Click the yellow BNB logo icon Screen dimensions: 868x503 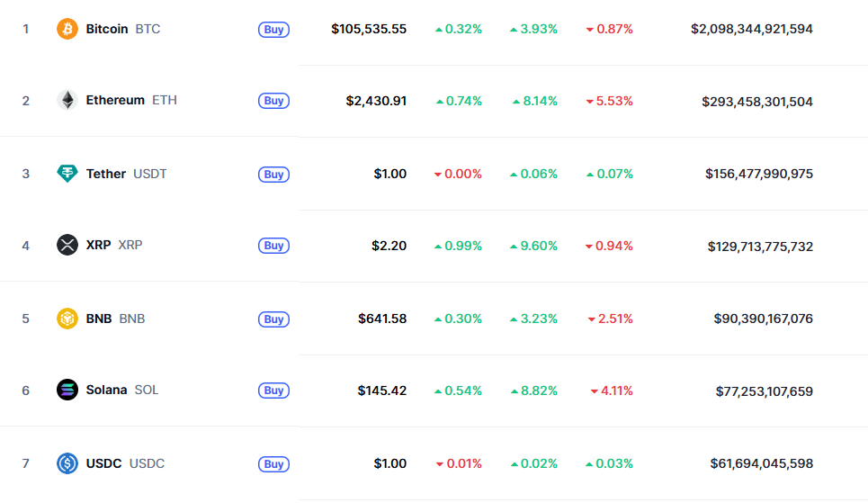click(x=67, y=319)
